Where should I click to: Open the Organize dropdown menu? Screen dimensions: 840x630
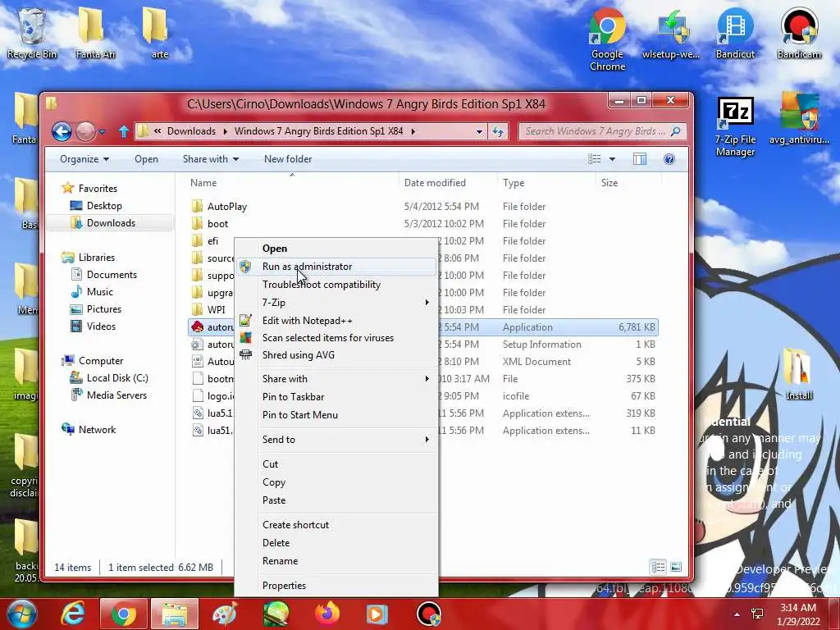(x=84, y=159)
